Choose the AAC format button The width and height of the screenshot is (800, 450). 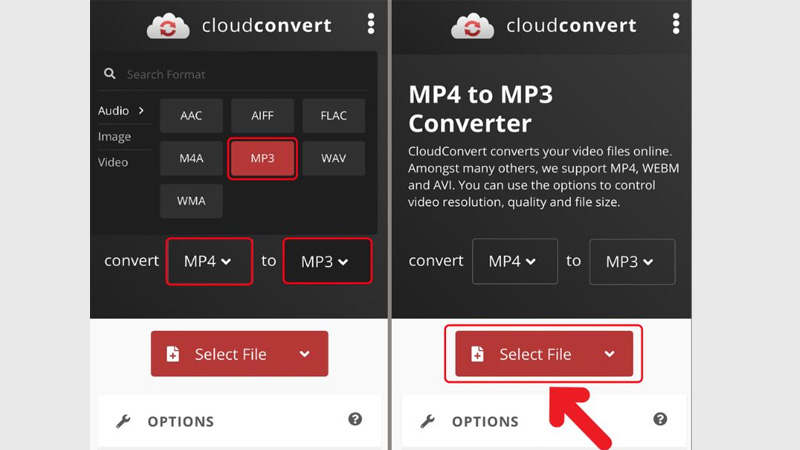point(191,116)
